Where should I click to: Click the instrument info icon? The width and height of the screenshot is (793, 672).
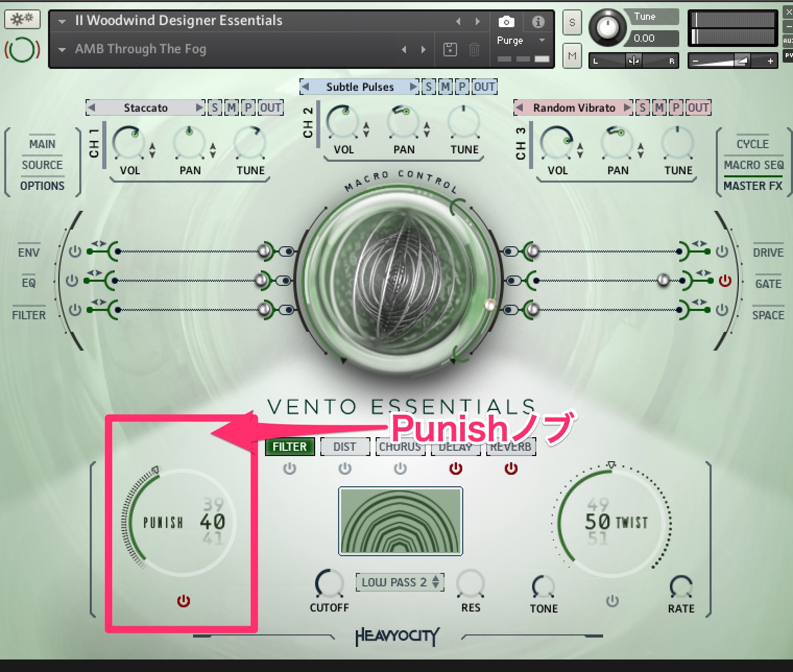(538, 22)
